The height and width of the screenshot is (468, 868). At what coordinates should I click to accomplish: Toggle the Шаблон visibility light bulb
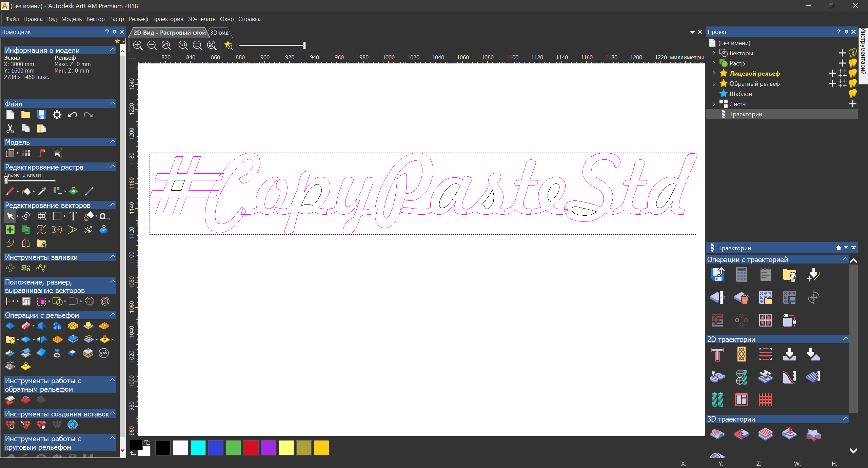852,94
